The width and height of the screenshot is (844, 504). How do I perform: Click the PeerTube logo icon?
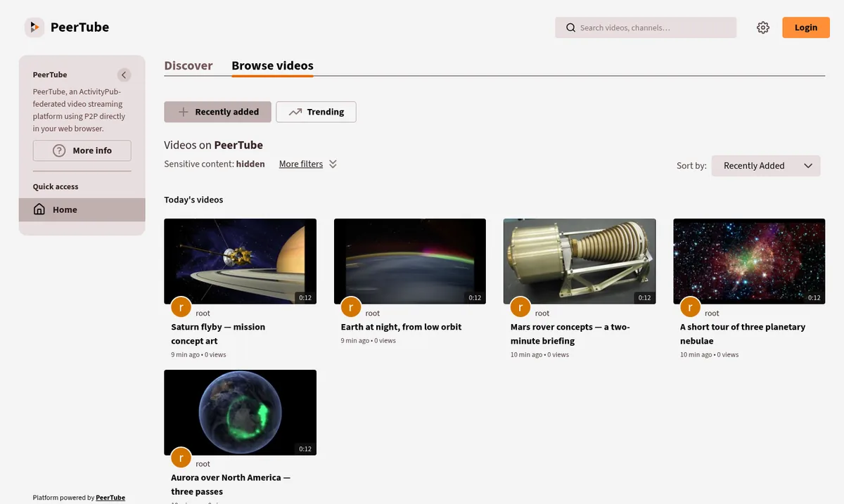tap(34, 27)
